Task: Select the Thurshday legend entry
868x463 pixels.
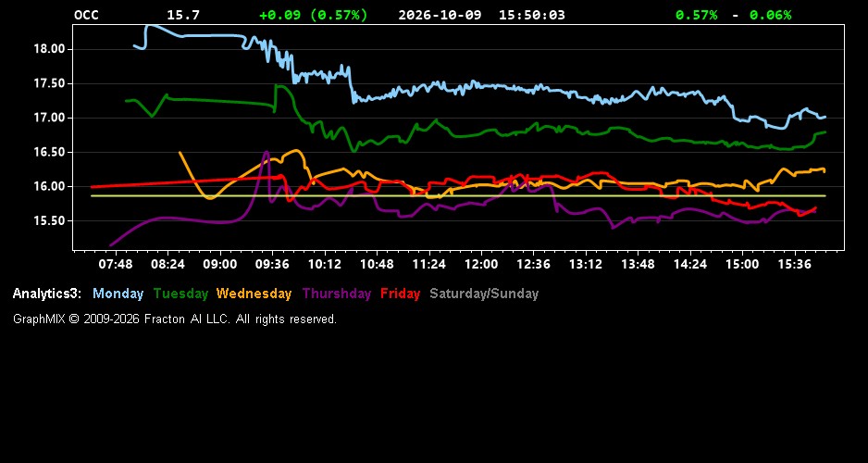Action: click(337, 294)
